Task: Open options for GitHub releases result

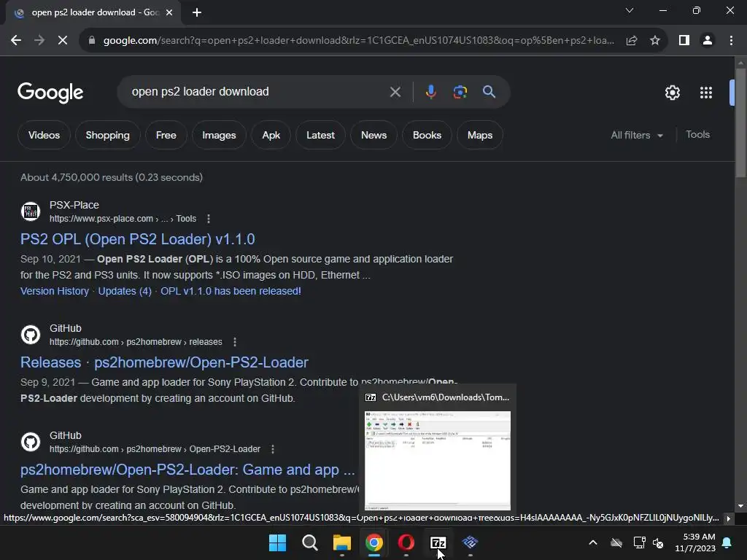Action: (x=234, y=342)
